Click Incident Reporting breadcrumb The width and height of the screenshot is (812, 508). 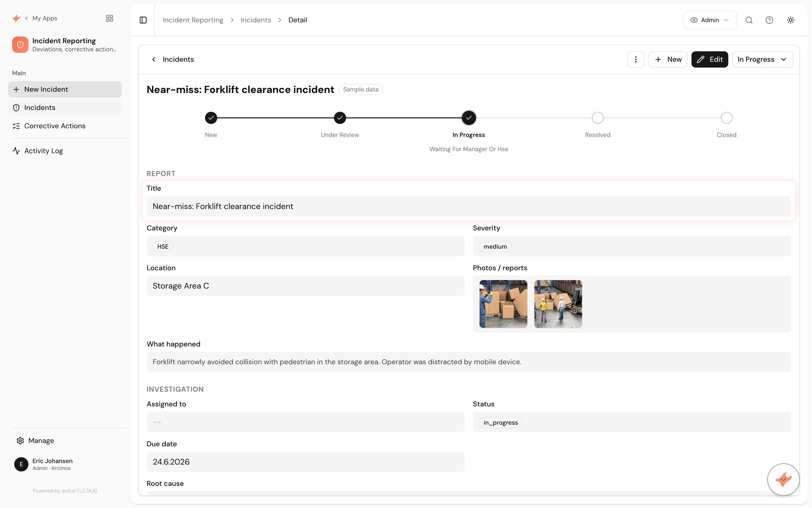click(193, 20)
